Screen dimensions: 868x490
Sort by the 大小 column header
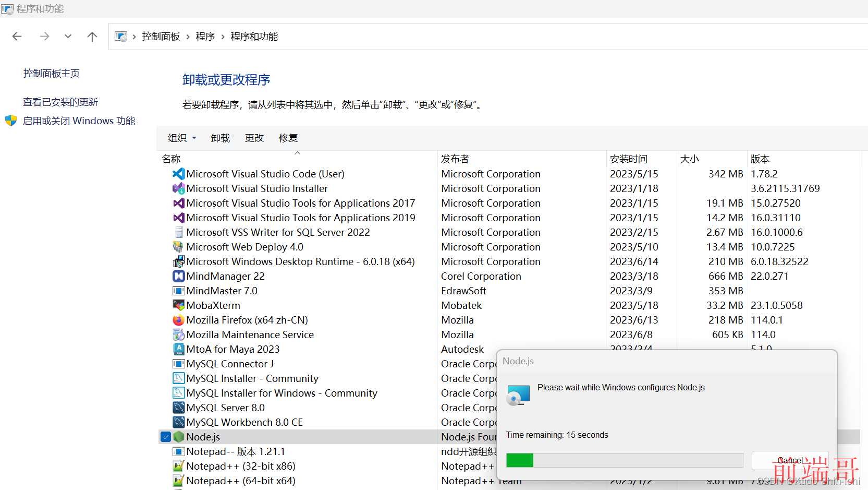(712, 159)
